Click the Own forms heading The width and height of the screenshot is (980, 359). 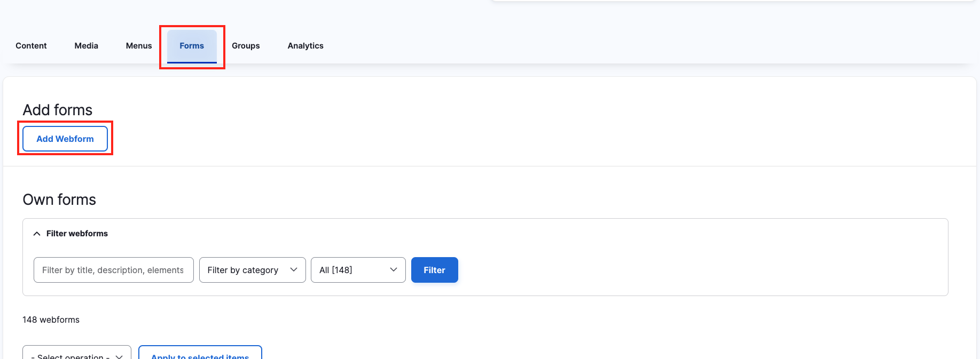[59, 200]
